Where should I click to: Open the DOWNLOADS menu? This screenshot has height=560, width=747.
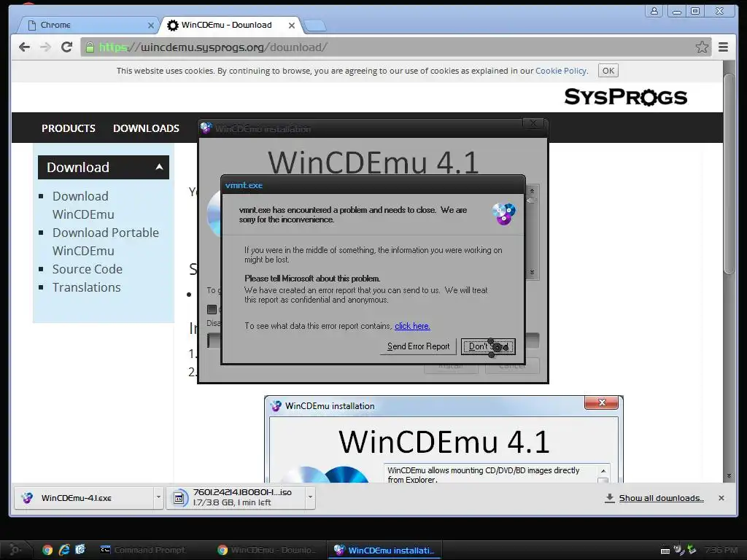(x=146, y=128)
